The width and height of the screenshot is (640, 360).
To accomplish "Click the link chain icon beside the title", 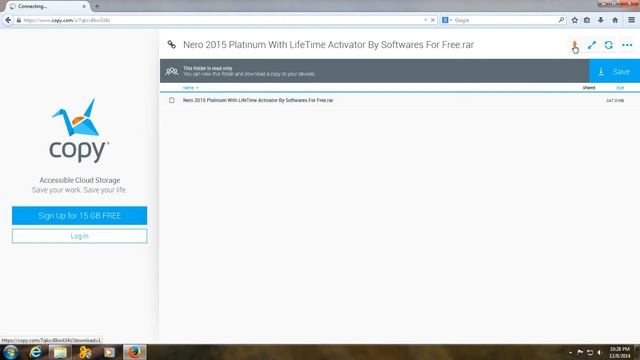I will point(172,44).
